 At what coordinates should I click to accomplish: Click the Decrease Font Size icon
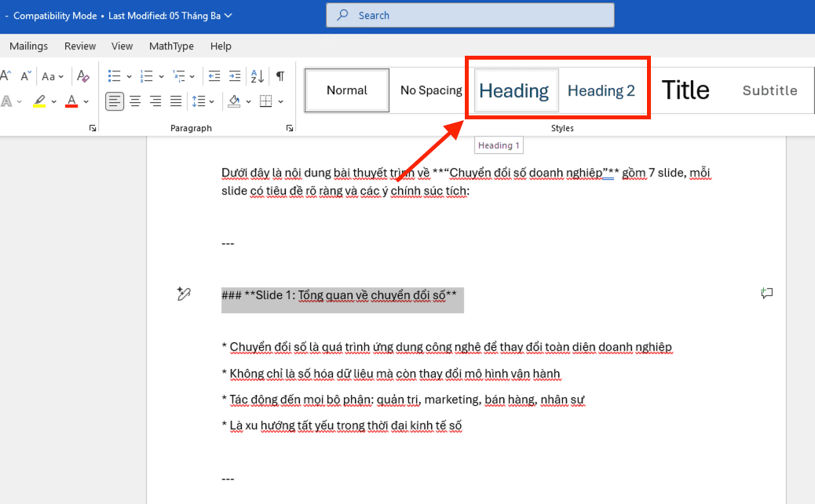[26, 76]
